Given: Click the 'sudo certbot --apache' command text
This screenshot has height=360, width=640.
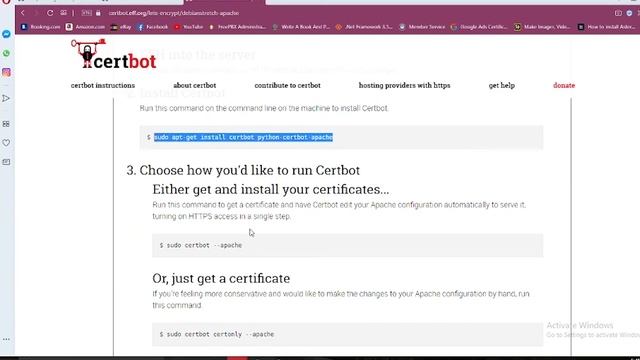Looking at the screenshot, I should tap(204, 245).
